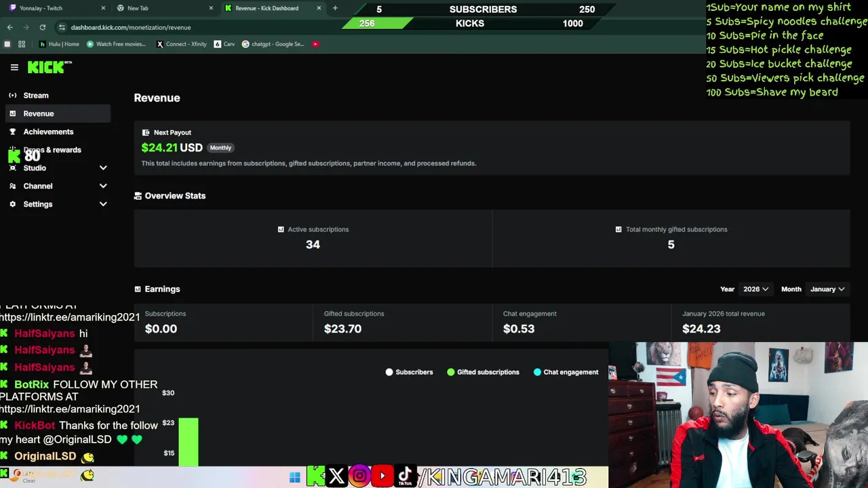Click BotRix username in chat overlay

(x=32, y=384)
